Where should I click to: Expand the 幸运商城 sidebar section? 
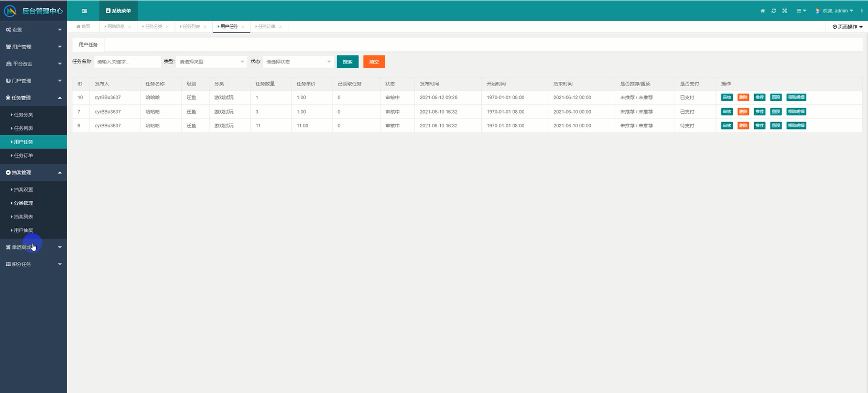tap(33, 247)
